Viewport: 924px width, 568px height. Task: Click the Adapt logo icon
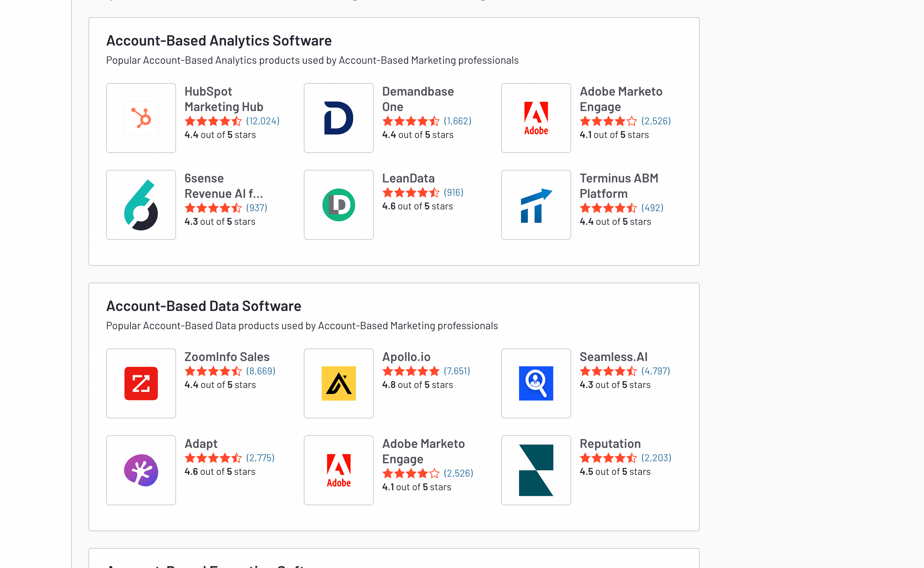click(141, 470)
